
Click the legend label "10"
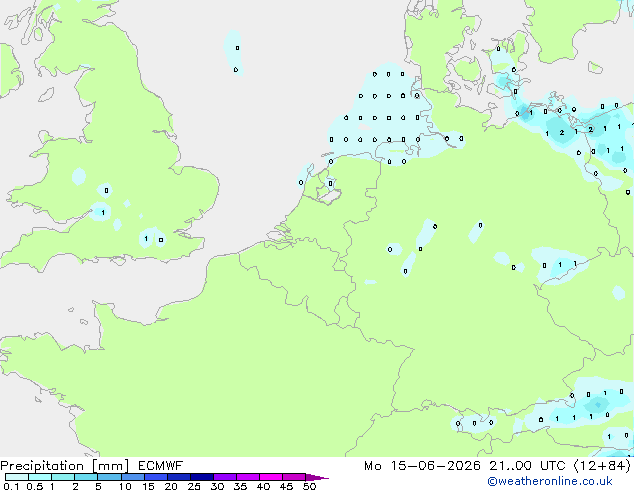(125, 486)
